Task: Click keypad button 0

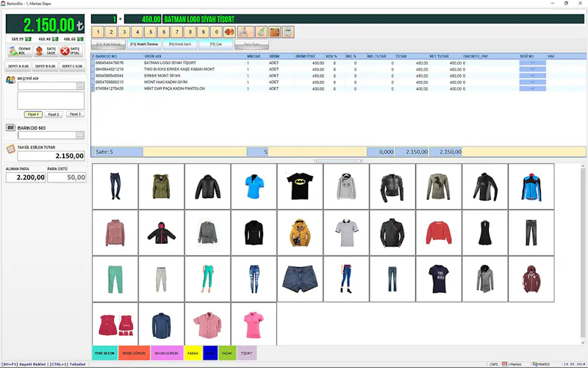Action: 216,32
